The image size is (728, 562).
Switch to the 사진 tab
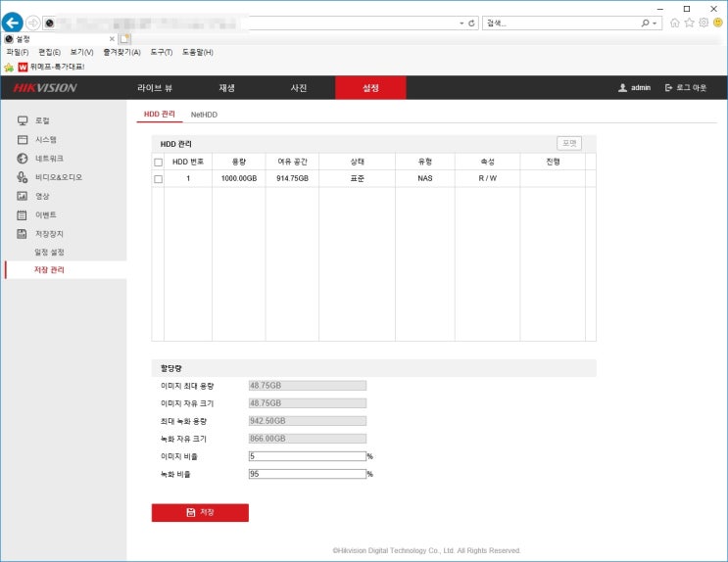(299, 88)
